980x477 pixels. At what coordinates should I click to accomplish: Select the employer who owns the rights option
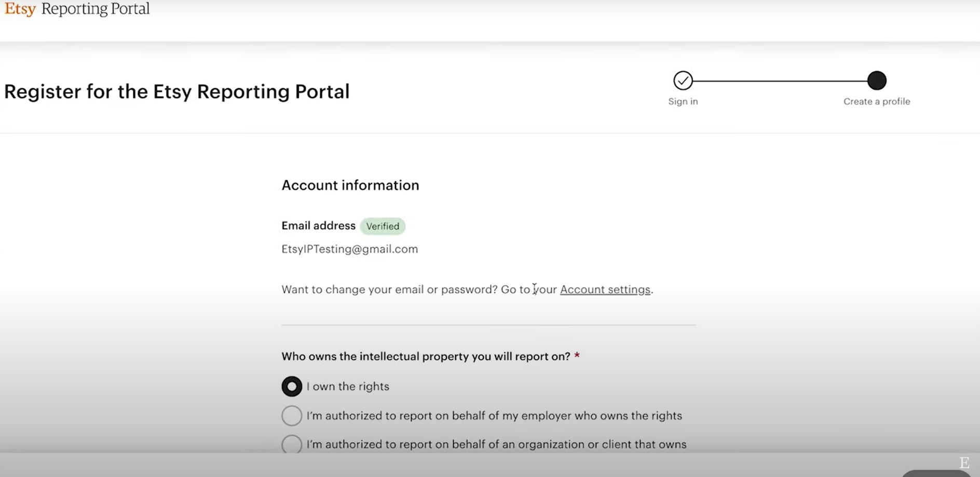(292, 416)
